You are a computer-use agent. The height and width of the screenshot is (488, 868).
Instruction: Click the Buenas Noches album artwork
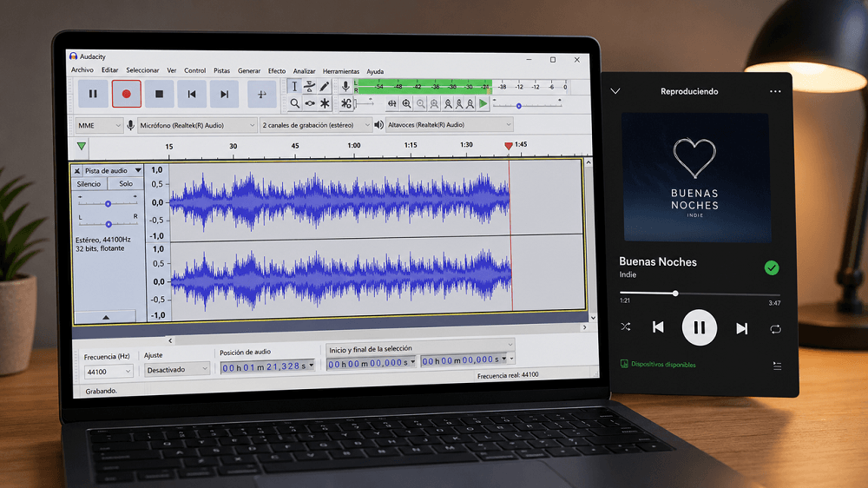[x=697, y=177]
